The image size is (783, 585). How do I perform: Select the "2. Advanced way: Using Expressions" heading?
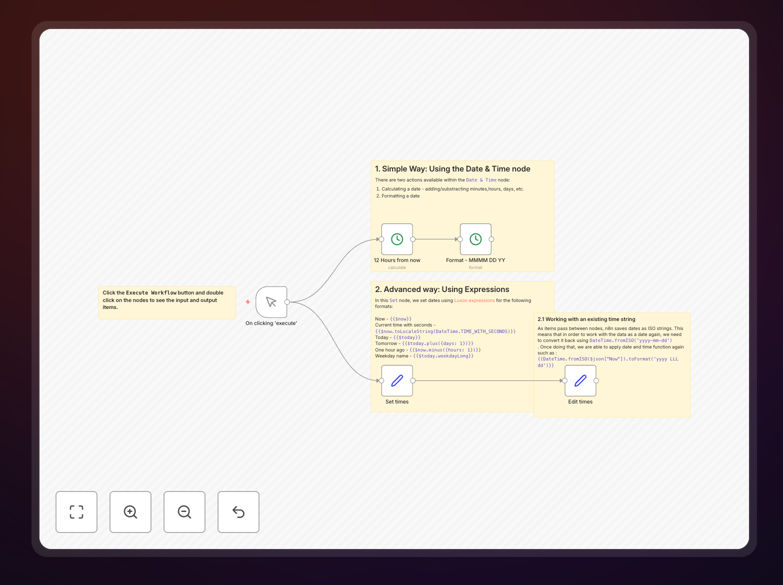(442, 289)
